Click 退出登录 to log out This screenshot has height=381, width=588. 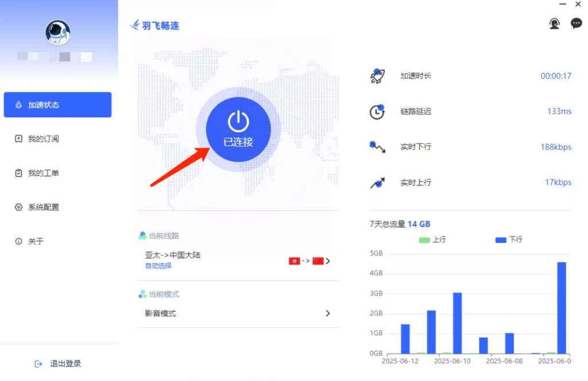59,363
